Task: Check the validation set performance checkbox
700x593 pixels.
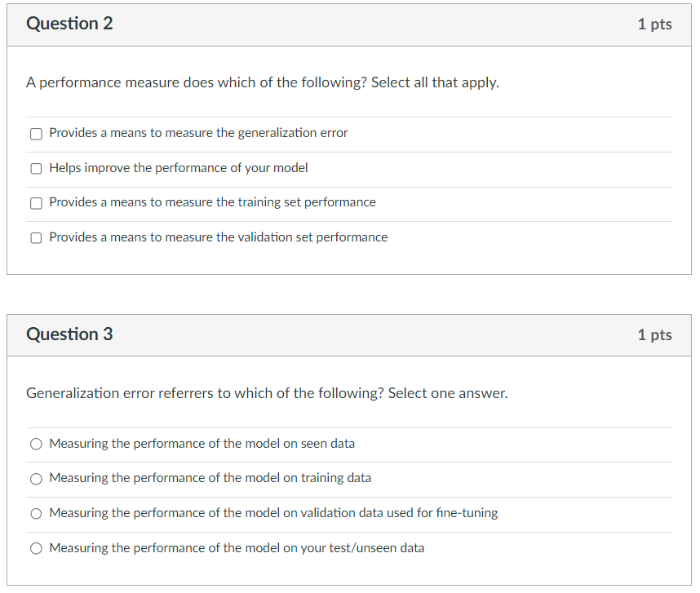Action: click(x=36, y=238)
